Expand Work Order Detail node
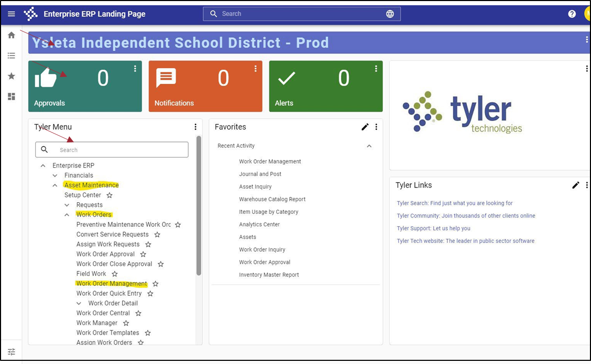 tap(79, 303)
